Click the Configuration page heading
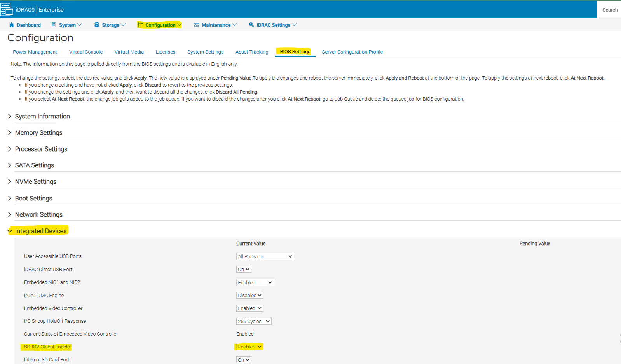This screenshot has width=621, height=364. (x=40, y=38)
